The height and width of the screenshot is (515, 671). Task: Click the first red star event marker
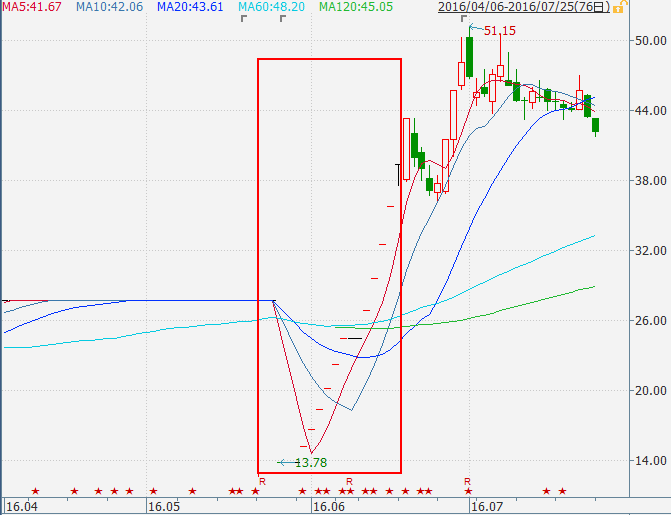(35, 490)
